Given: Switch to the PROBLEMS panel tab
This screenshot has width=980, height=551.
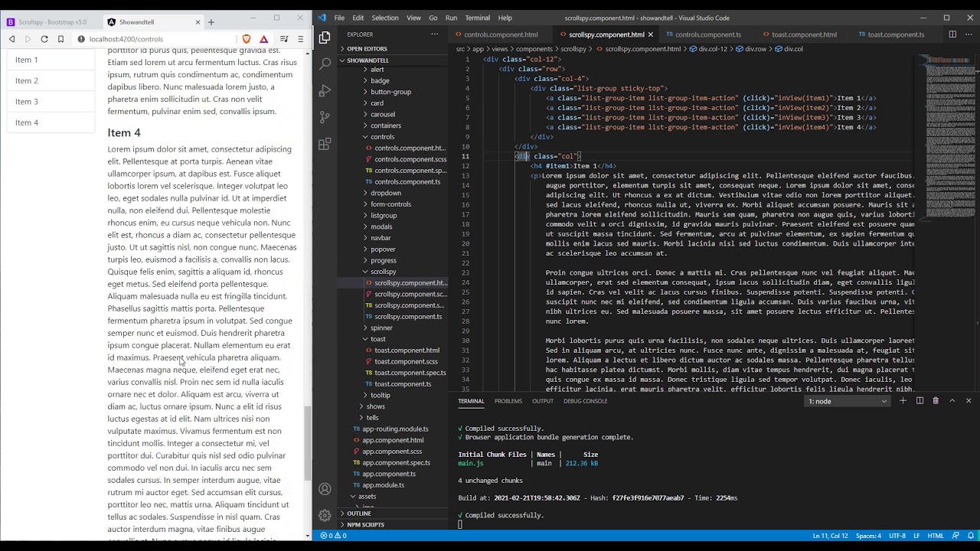Looking at the screenshot, I should click(x=508, y=401).
